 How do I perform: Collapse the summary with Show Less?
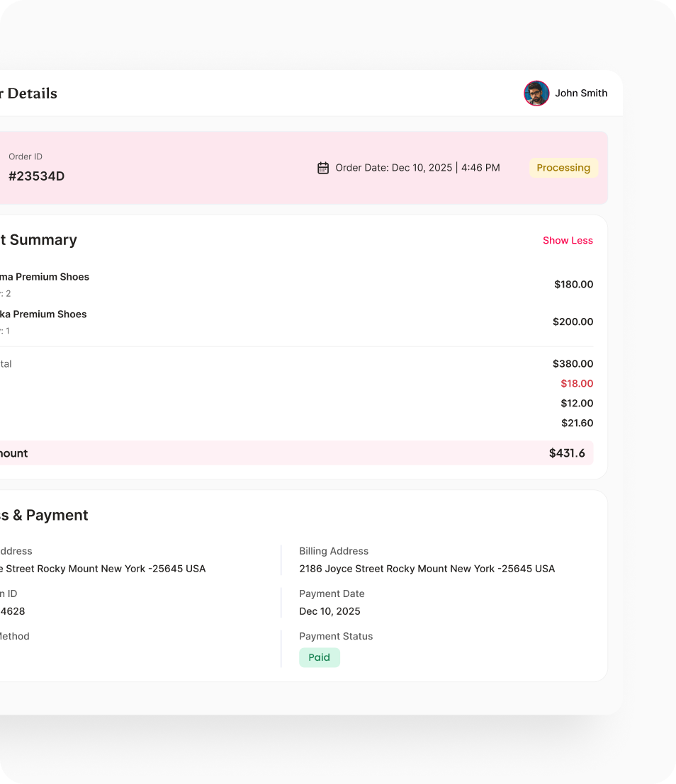[x=568, y=240]
